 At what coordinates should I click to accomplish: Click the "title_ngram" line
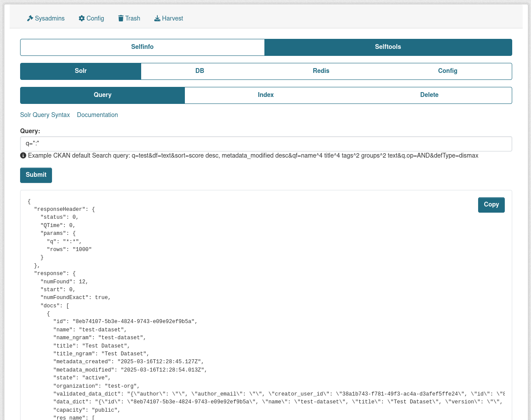coord(101,354)
